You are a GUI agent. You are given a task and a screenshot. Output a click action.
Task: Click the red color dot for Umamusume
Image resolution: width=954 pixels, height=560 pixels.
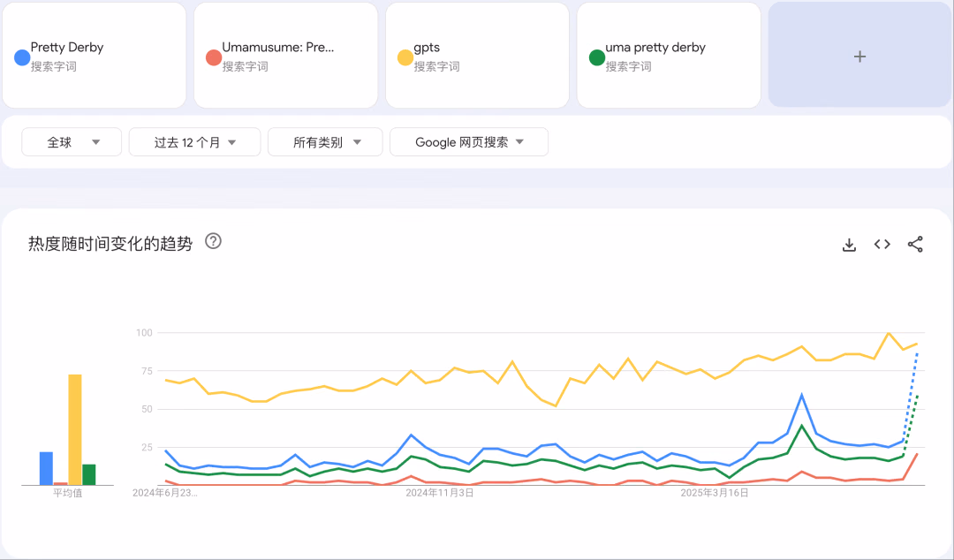(x=214, y=57)
